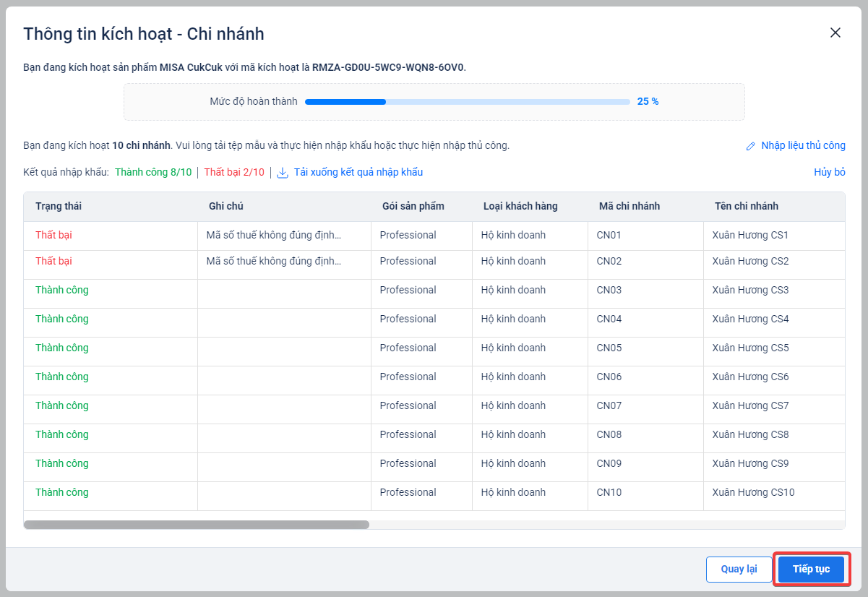Select branch code CN06 cell

coord(609,377)
